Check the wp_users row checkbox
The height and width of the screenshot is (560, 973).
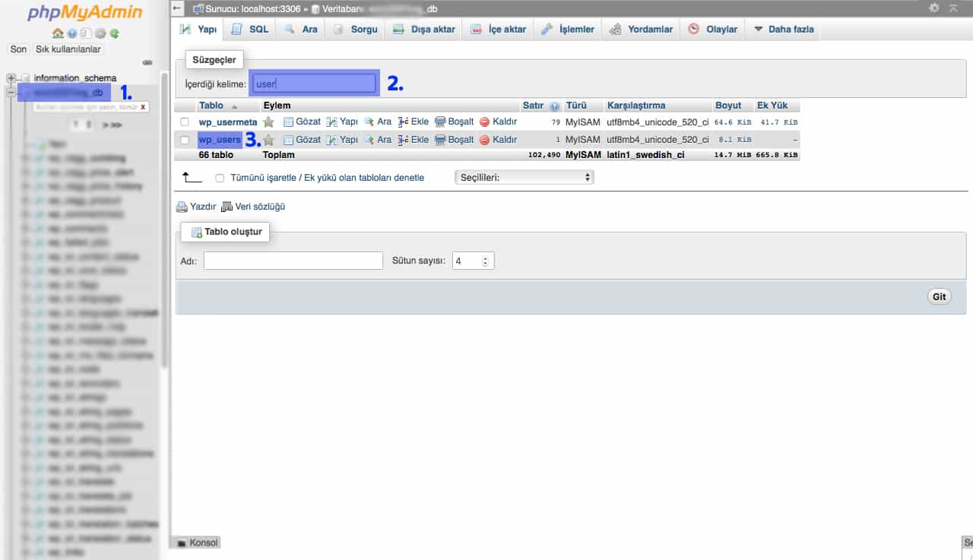coord(183,139)
